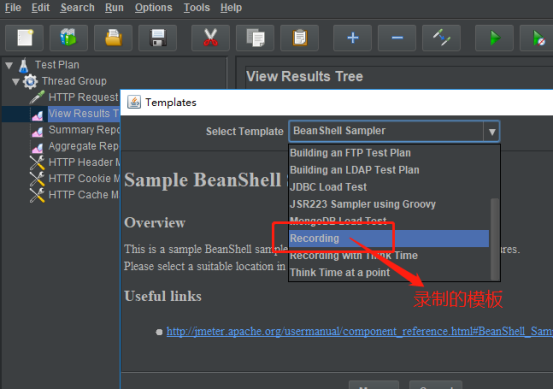554x389 pixels.
Task: Click the Open file folder icon
Action: point(113,38)
